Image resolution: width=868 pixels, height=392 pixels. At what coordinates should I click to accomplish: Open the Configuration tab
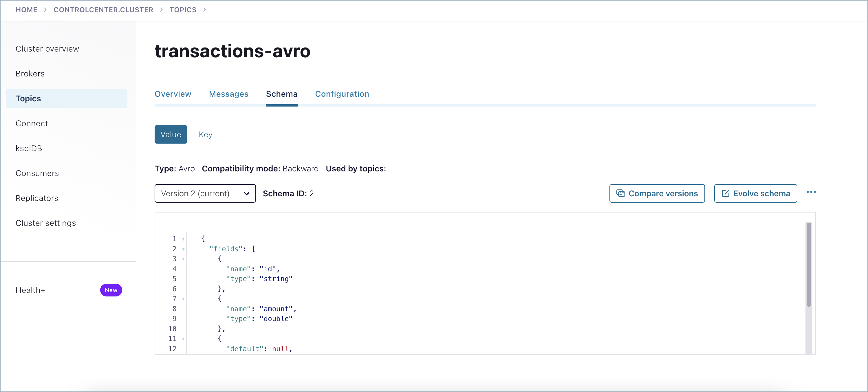(342, 94)
